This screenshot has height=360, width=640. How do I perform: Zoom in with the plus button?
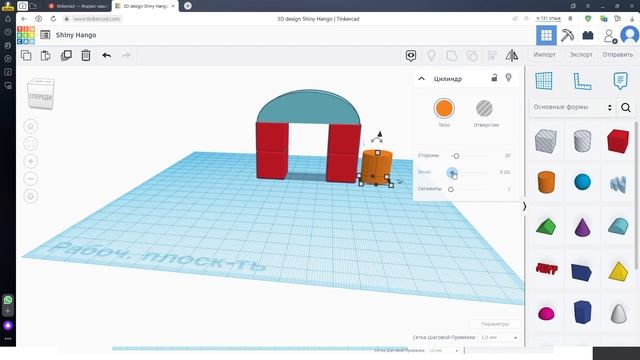click(31, 161)
